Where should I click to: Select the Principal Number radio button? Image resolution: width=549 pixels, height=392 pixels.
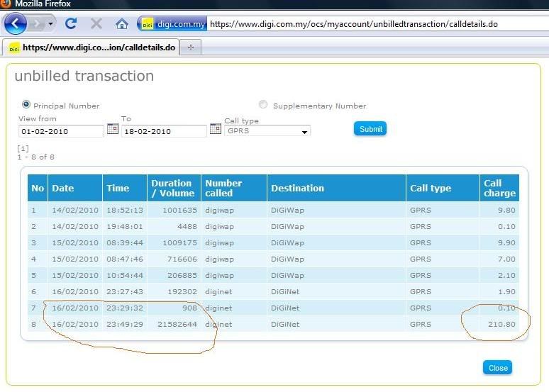[x=26, y=104]
